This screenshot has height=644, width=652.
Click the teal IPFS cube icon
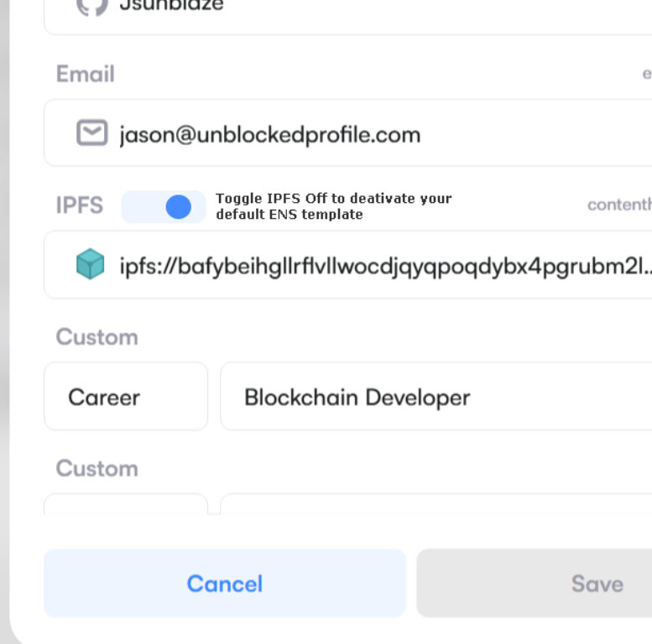(x=91, y=265)
